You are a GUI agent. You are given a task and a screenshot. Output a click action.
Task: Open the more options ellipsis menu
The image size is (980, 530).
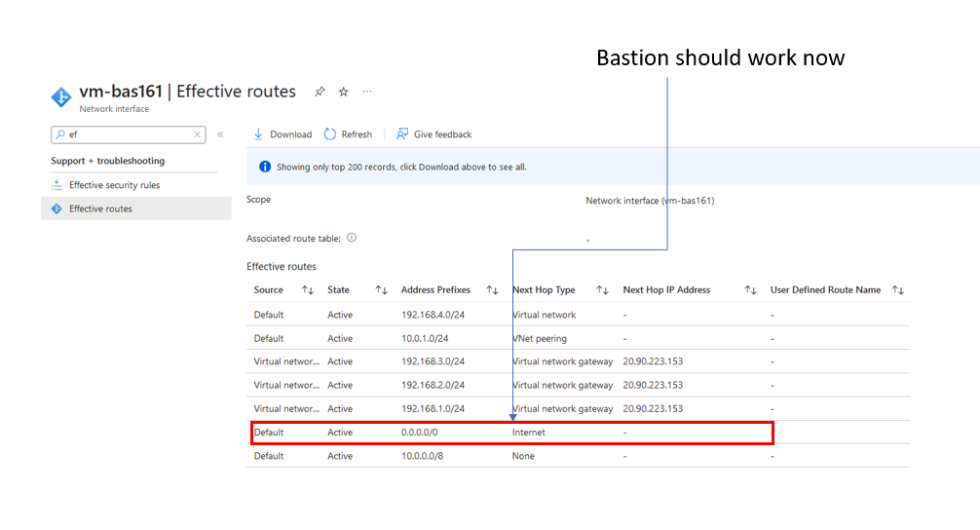click(367, 92)
